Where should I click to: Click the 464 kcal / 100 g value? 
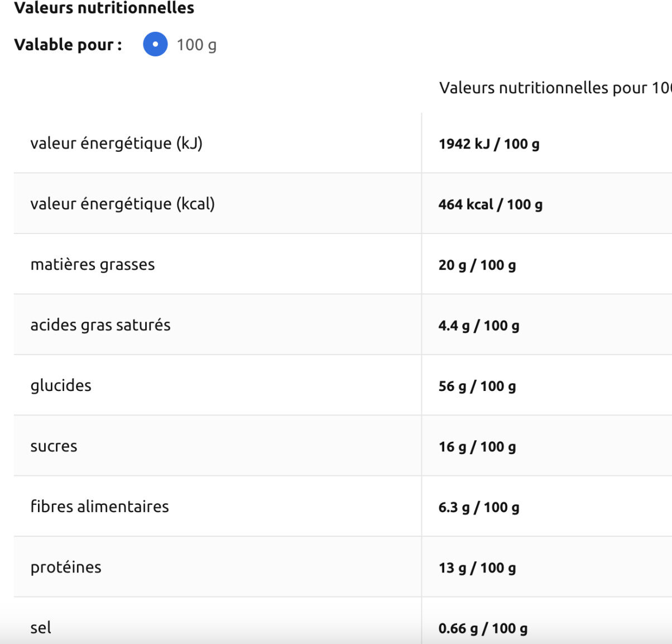tap(491, 204)
